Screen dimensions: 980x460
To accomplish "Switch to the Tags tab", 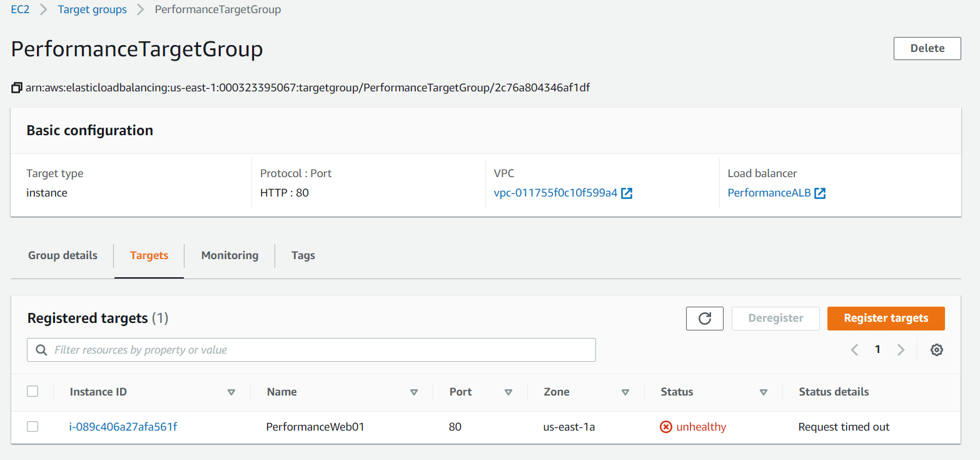I will 303,255.
